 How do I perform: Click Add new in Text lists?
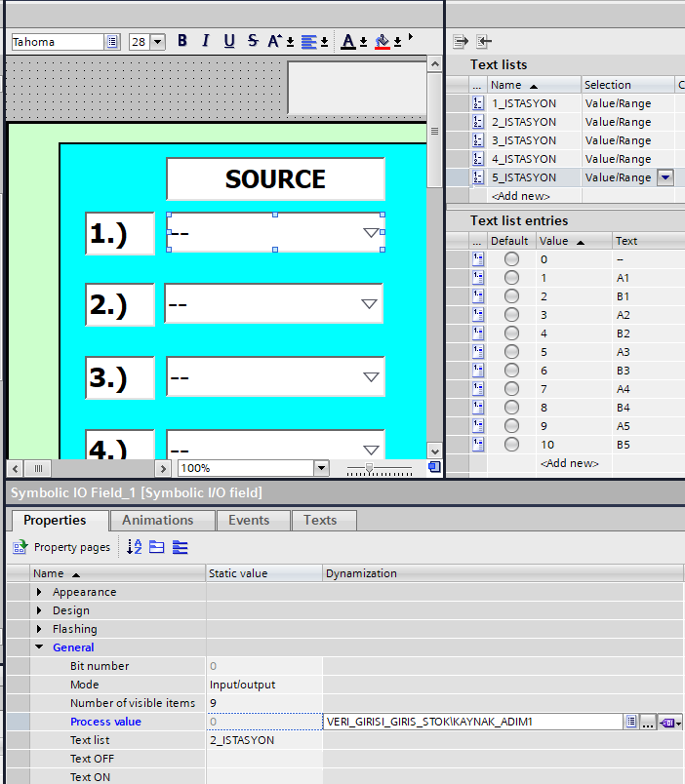point(520,196)
